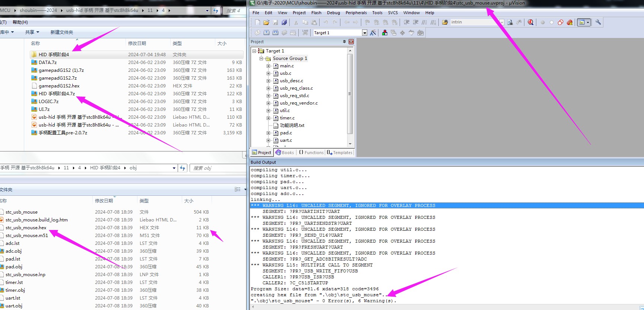Expand the pad.c tree node
The height and width of the screenshot is (310, 644).
click(268, 133)
